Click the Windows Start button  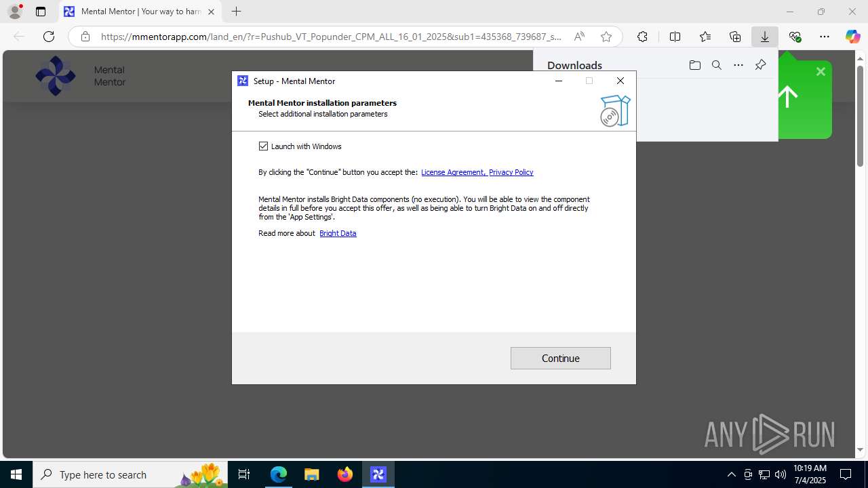(16, 474)
